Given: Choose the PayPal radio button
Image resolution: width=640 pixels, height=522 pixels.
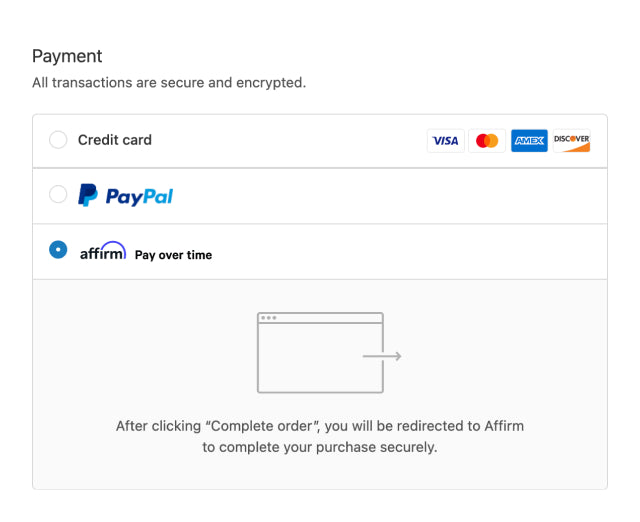Looking at the screenshot, I should pos(58,195).
